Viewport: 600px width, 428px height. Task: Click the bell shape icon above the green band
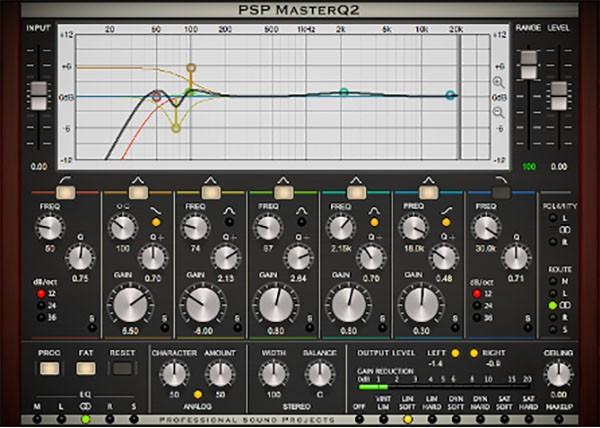pos(283,177)
